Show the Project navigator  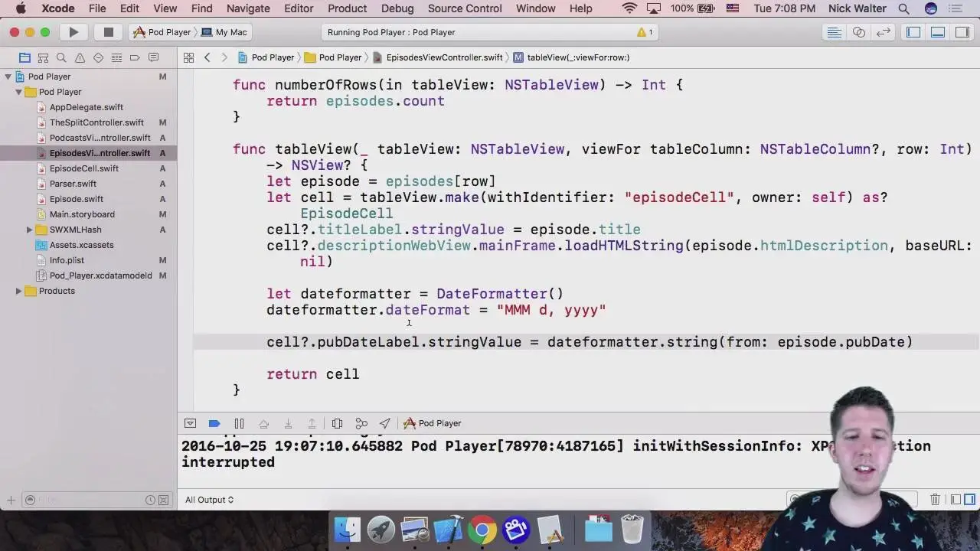click(x=24, y=57)
